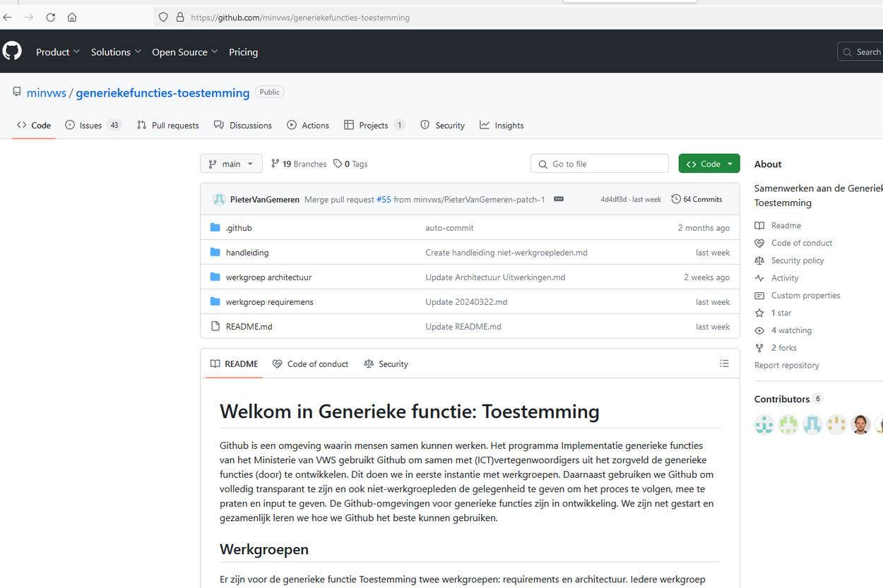Image resolution: width=883 pixels, height=588 pixels.
Task: Open the 64 Commits history link
Action: click(697, 199)
